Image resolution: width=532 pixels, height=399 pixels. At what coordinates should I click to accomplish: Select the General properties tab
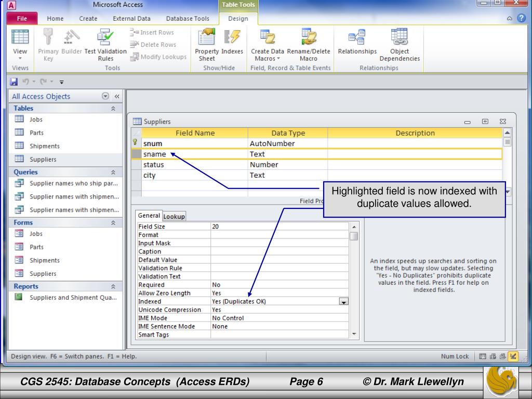(149, 216)
